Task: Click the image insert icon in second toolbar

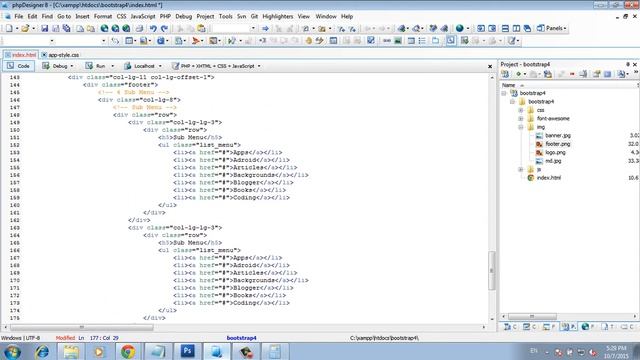Action: coord(398,41)
